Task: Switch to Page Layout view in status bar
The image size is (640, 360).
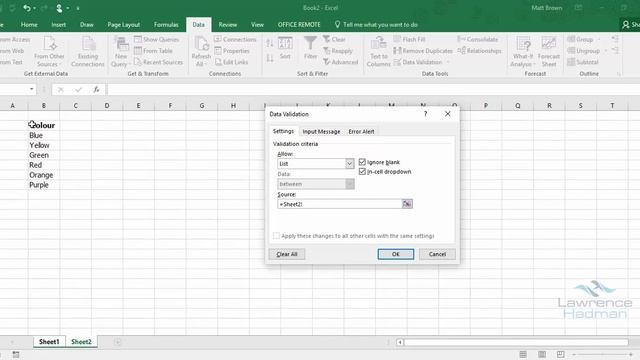Action: pyautogui.click(x=542, y=354)
